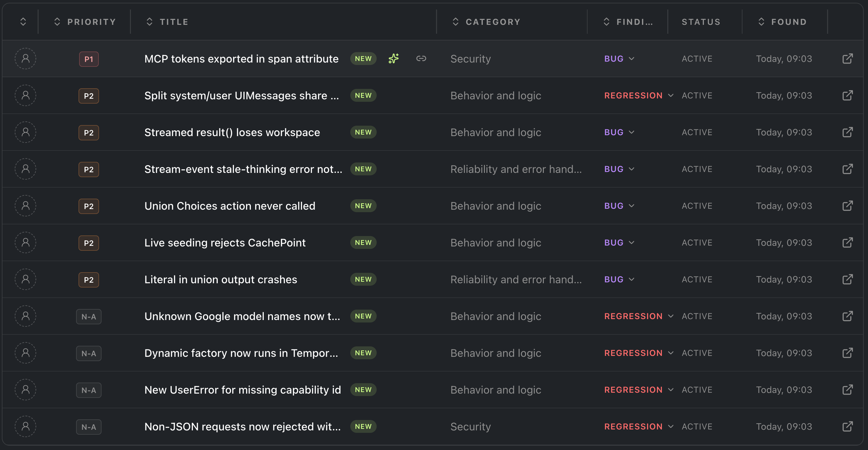The height and width of the screenshot is (450, 868).
Task: Open the MCP tokens finding in new window
Action: [x=847, y=59]
